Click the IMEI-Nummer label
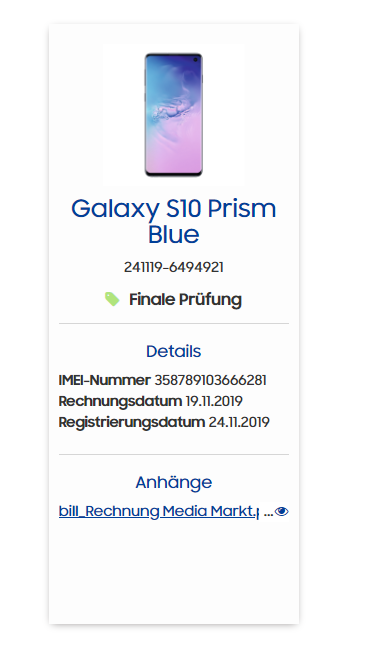Screen dimensions: 380x645 pos(104,380)
